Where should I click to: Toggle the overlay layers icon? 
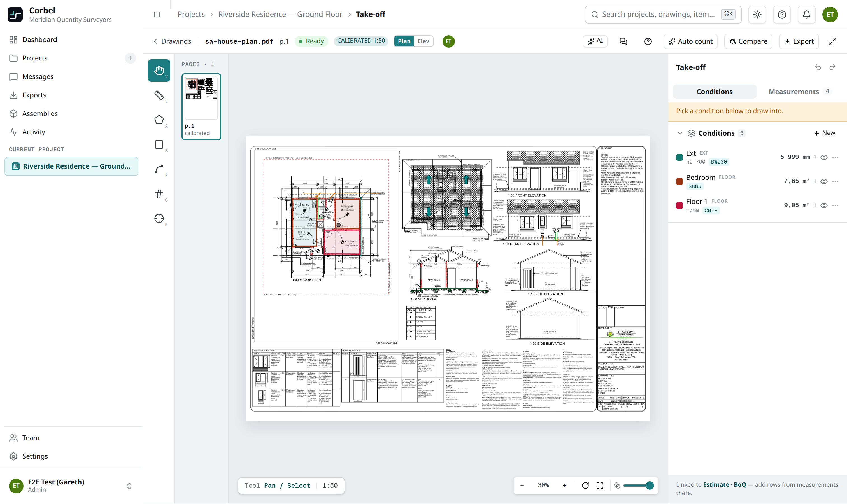[617, 485]
